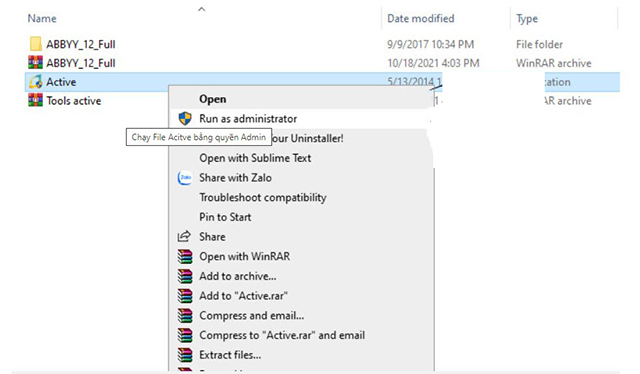This screenshot has height=374, width=640.
Task: Click the Active application file icon
Action: (x=36, y=82)
